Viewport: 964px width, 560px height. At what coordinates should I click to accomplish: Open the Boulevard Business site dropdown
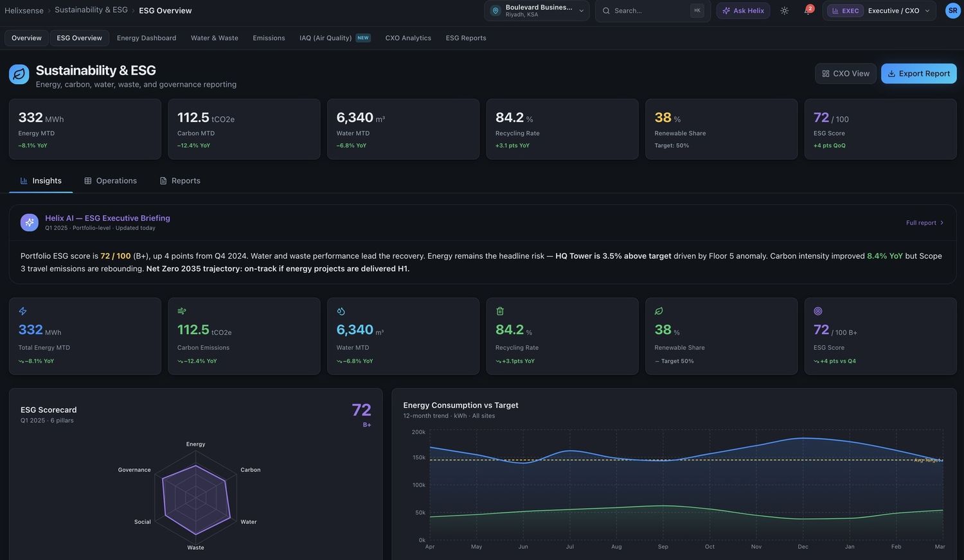pyautogui.click(x=537, y=11)
